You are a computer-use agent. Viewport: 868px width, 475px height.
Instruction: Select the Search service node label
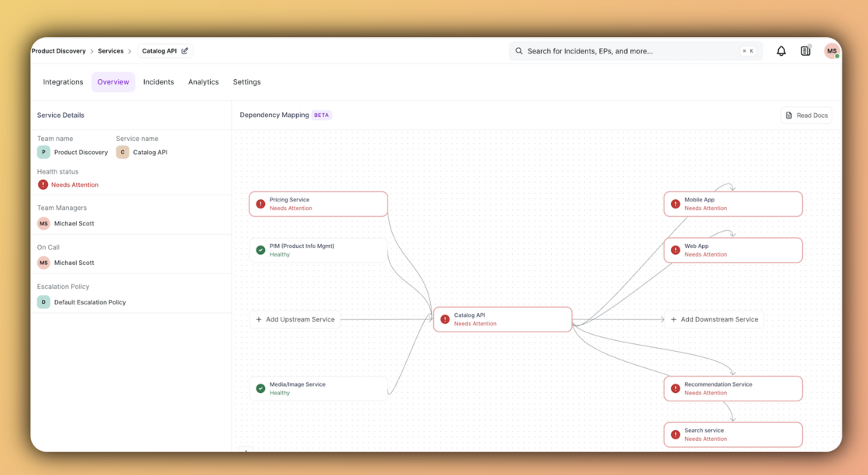pos(704,431)
